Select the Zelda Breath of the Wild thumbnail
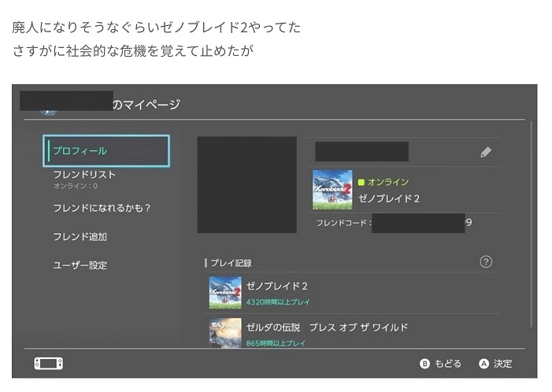This screenshot has width=552, height=392. point(225,332)
